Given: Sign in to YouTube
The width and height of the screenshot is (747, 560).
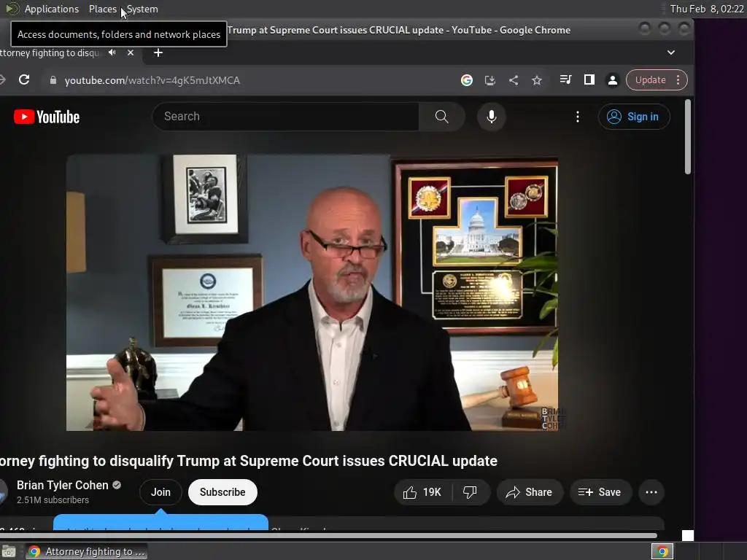Looking at the screenshot, I should (x=634, y=117).
